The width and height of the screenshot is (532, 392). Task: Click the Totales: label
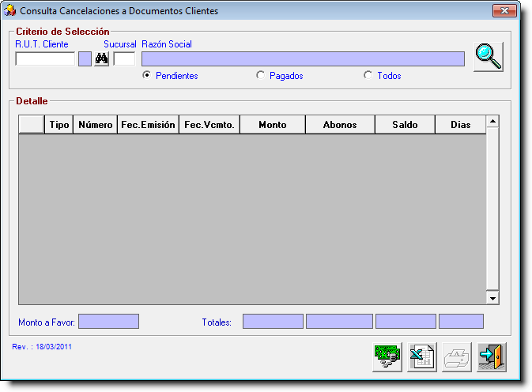tap(217, 322)
